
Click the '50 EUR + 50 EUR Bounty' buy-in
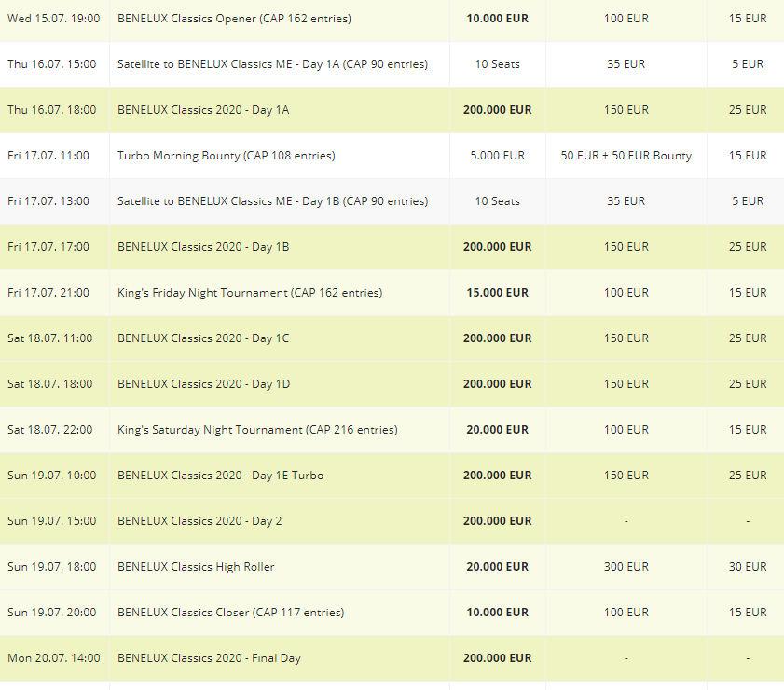coord(626,156)
